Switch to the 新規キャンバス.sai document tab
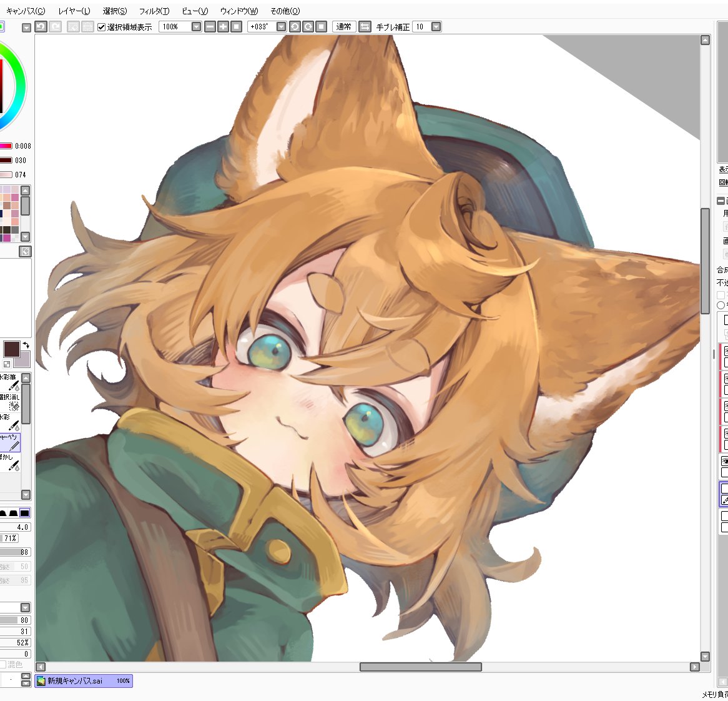The height and width of the screenshot is (701, 728). pyautogui.click(x=84, y=680)
